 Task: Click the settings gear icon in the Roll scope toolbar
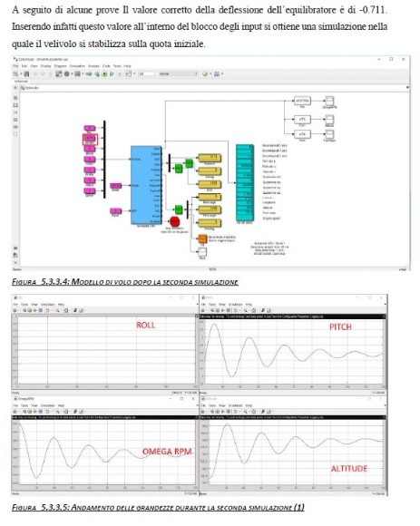pos(15,311)
